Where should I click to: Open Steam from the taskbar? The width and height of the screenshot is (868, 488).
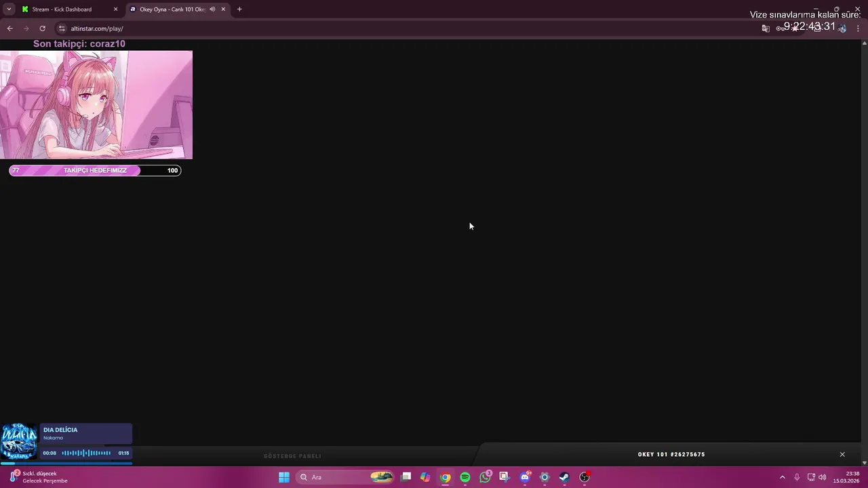[x=564, y=477]
